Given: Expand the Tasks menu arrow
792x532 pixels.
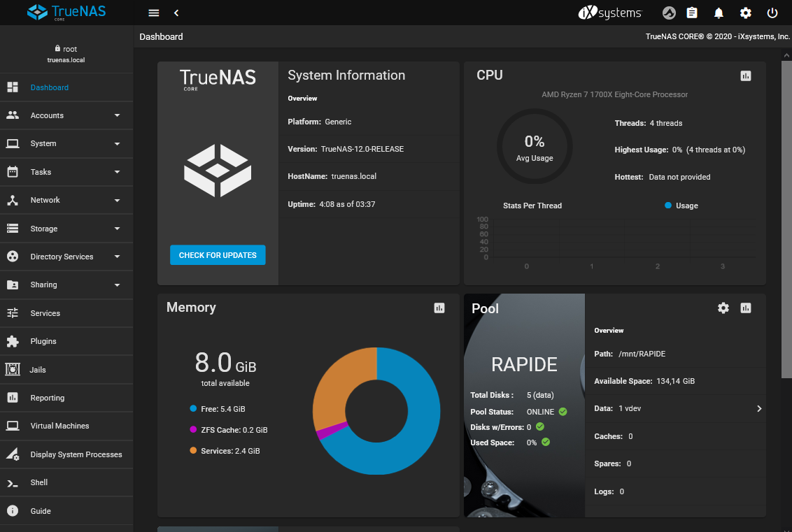Looking at the screenshot, I should pyautogui.click(x=117, y=172).
